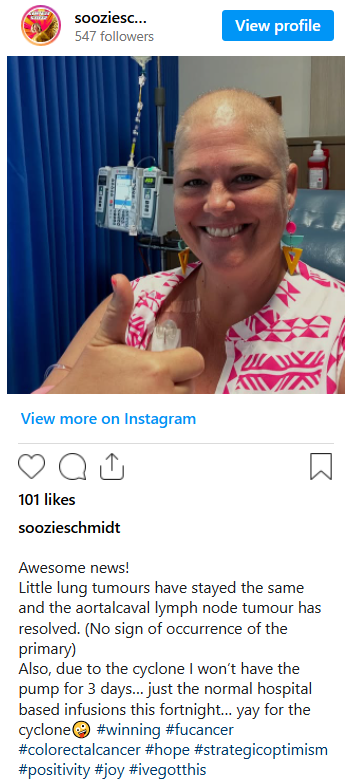
Task: Open the truncated username in header
Action: point(110,18)
